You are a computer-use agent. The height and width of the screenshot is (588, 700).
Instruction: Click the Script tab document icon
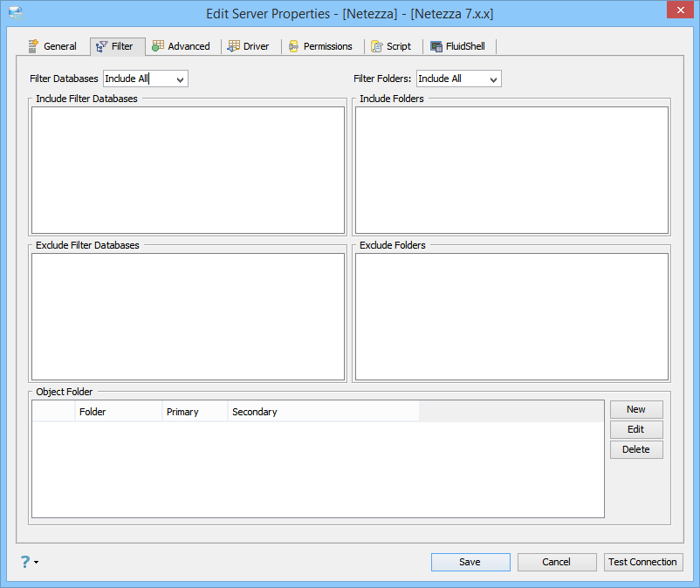[377, 46]
